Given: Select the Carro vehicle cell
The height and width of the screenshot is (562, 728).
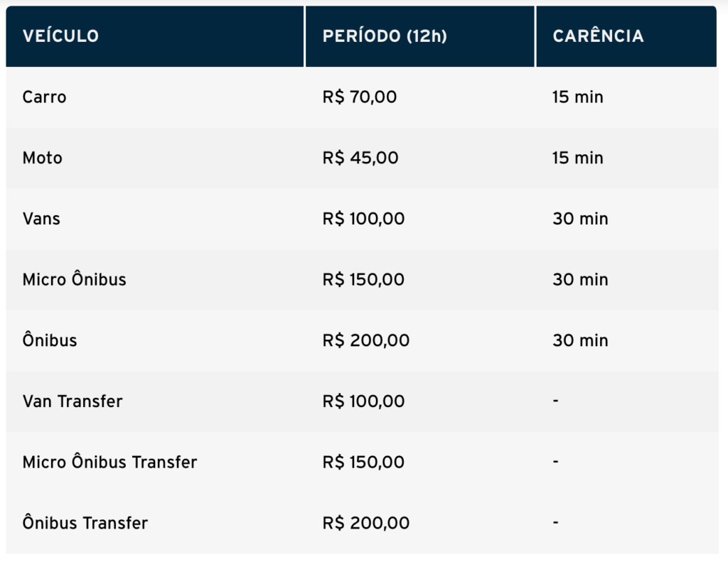Looking at the screenshot, I should 44,97.
